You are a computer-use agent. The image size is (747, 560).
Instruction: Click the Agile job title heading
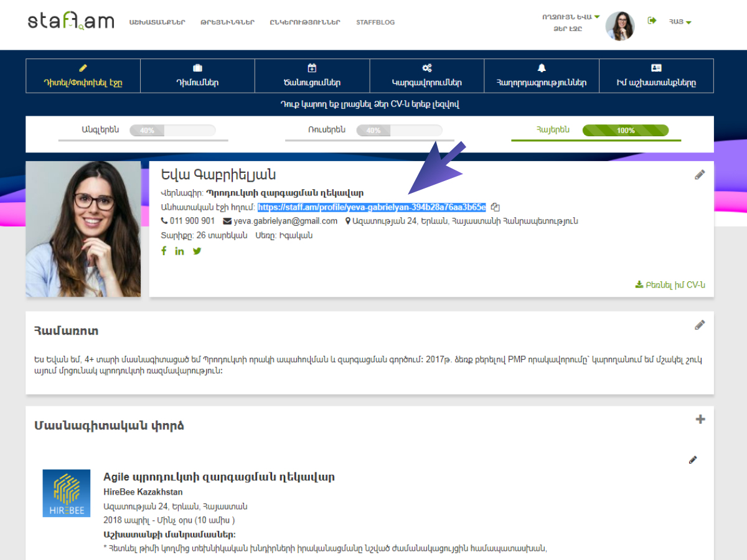[219, 477]
